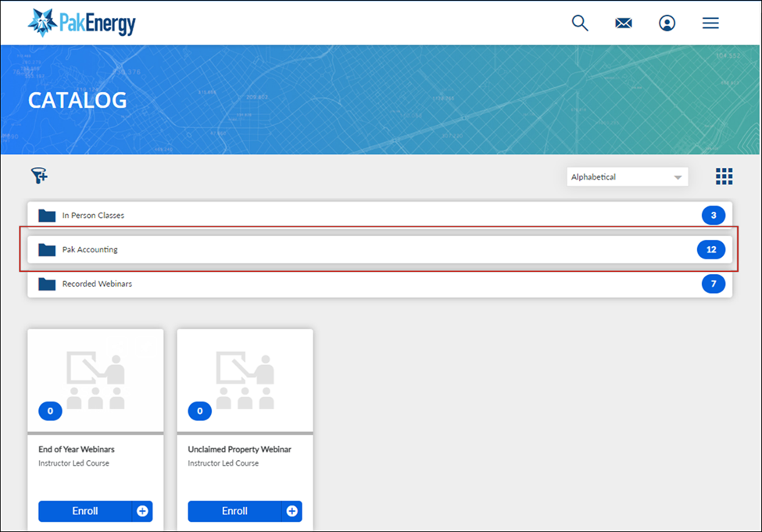
Task: Click the count badge 7 for Recorded Webinars
Action: (713, 284)
